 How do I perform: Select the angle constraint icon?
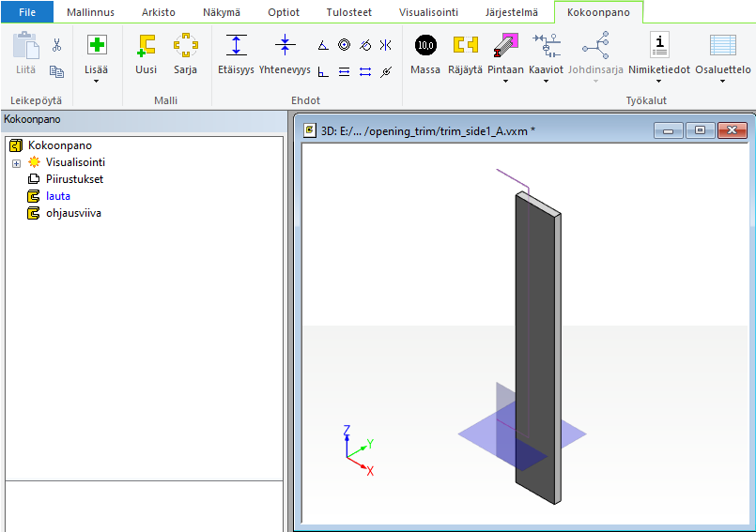pos(323,45)
